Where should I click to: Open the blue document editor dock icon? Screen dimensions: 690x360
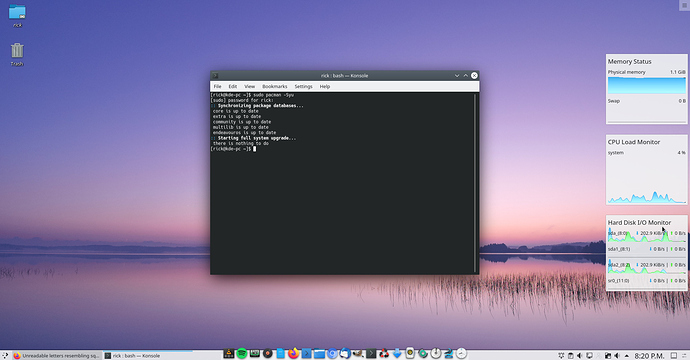[x=281, y=353]
